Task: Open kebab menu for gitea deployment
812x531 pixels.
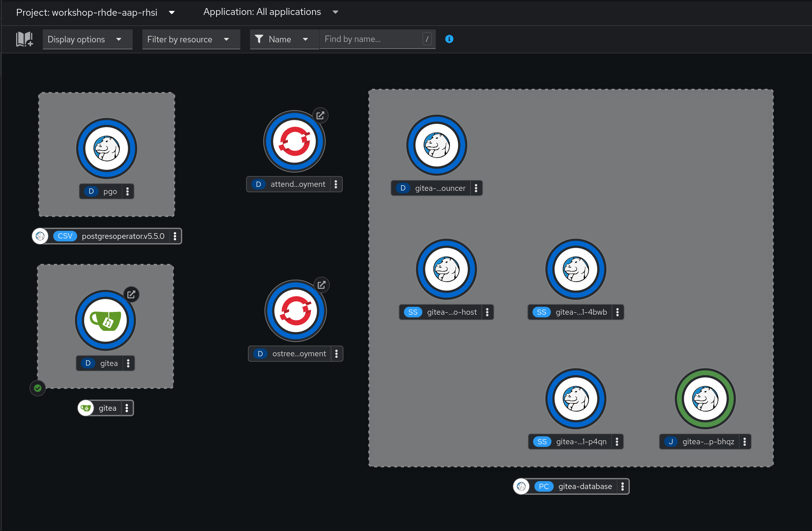Action: pyautogui.click(x=128, y=363)
